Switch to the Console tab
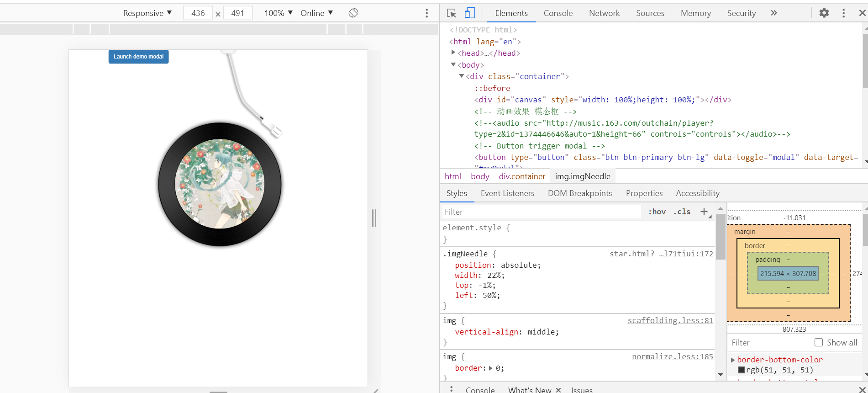Viewport: 868px width, 393px height. click(558, 13)
